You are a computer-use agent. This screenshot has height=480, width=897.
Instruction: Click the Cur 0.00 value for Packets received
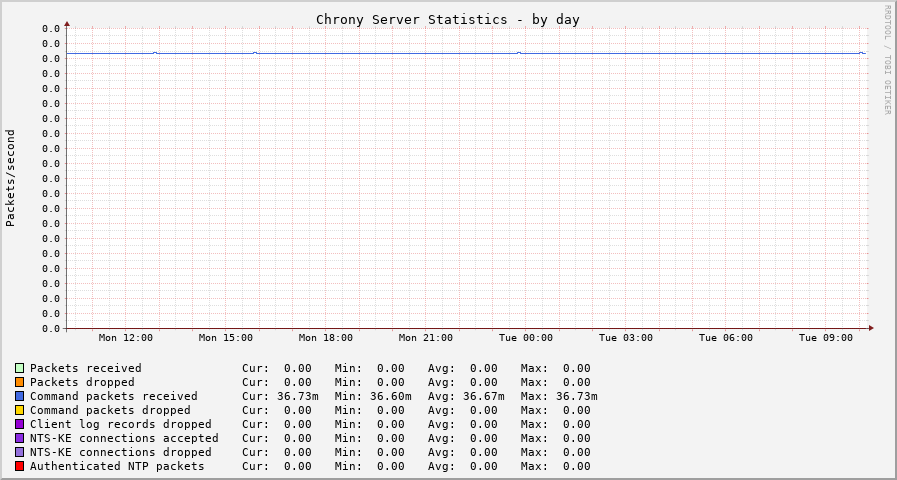(x=298, y=368)
